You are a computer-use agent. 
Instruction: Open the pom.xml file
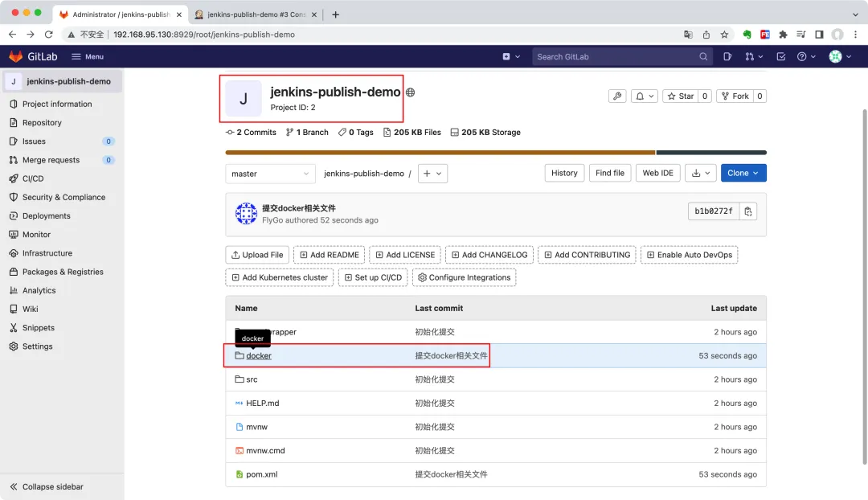[x=261, y=474]
